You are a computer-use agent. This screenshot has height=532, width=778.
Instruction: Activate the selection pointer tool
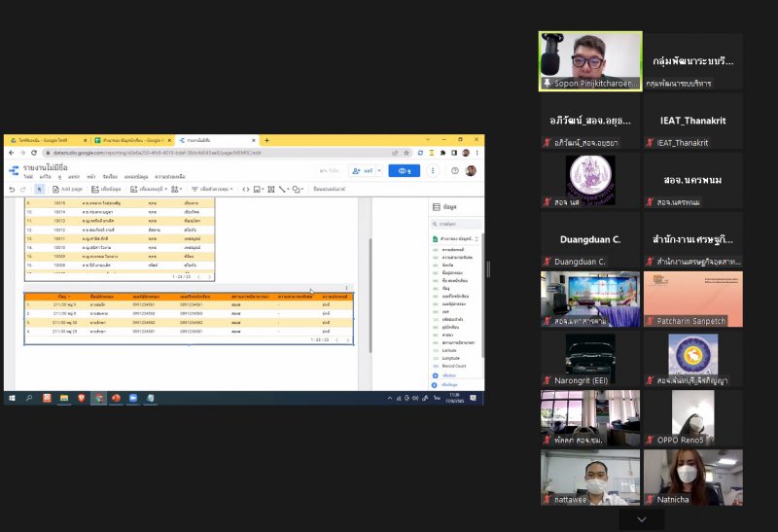(x=40, y=189)
